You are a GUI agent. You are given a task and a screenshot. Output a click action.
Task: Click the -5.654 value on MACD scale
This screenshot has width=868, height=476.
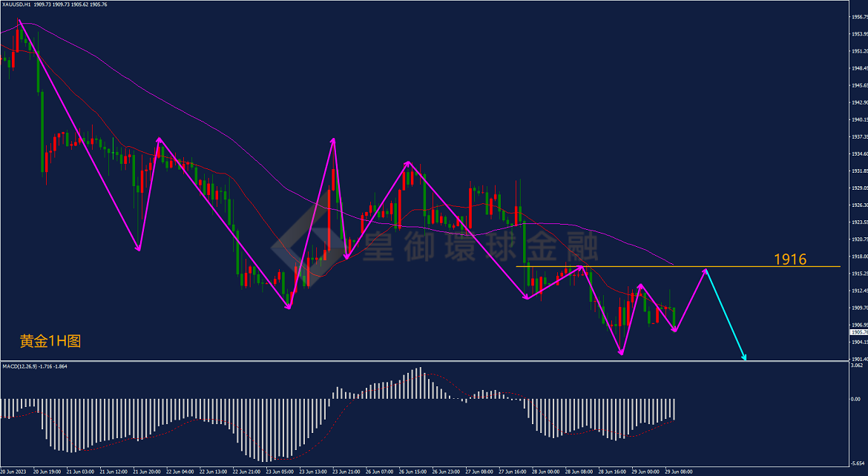857,463
